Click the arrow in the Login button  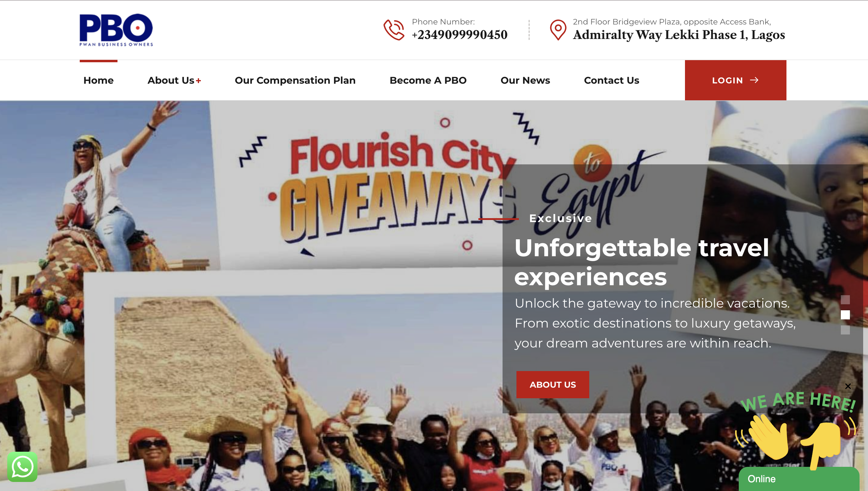tap(754, 80)
